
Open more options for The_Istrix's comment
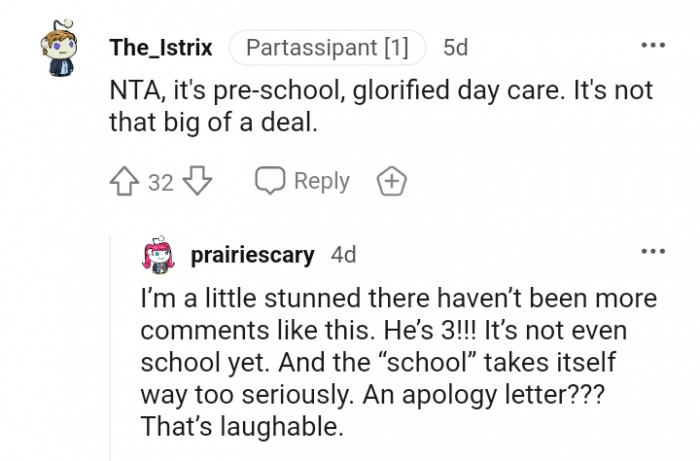pos(653,46)
